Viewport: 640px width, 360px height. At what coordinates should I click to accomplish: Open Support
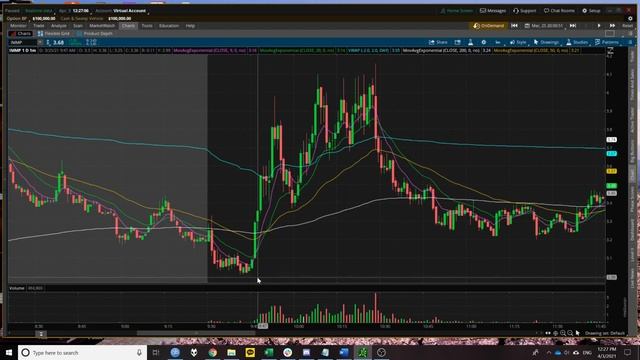click(x=524, y=11)
